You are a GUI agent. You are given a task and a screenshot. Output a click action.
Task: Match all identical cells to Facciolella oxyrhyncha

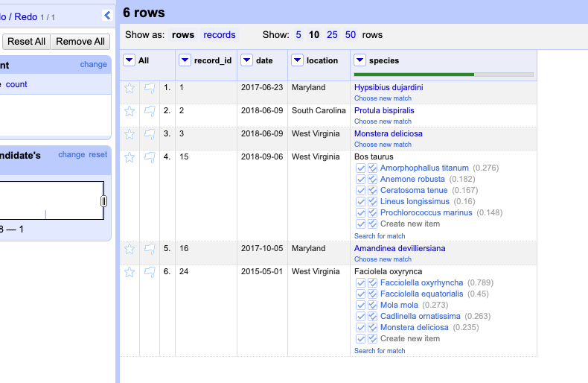(372, 282)
